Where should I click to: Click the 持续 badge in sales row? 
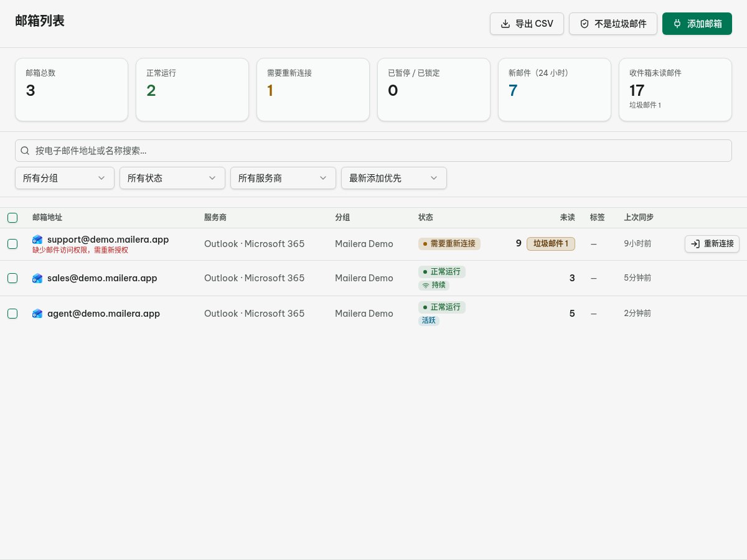(434, 285)
